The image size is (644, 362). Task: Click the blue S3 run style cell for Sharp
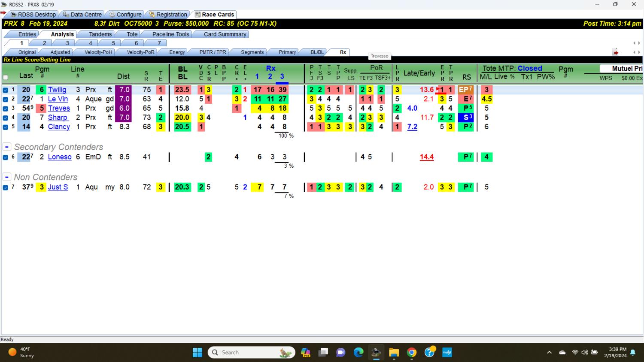(466, 118)
